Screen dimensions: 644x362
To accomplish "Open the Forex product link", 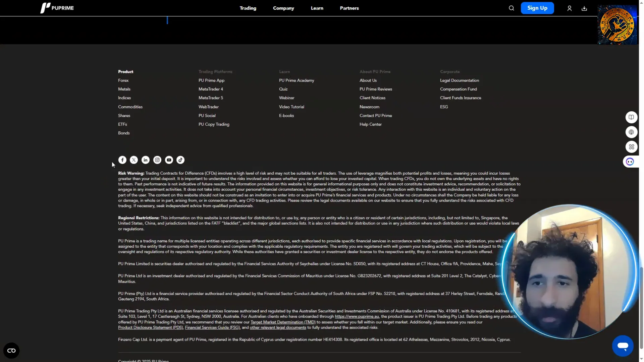I will tap(123, 80).
